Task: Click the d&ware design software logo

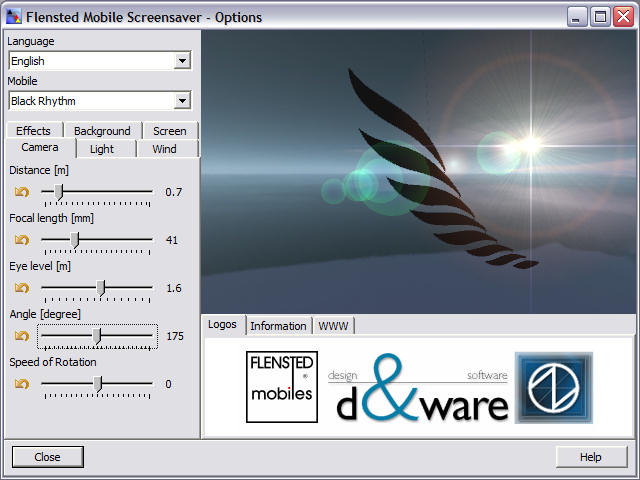Action: click(x=418, y=388)
